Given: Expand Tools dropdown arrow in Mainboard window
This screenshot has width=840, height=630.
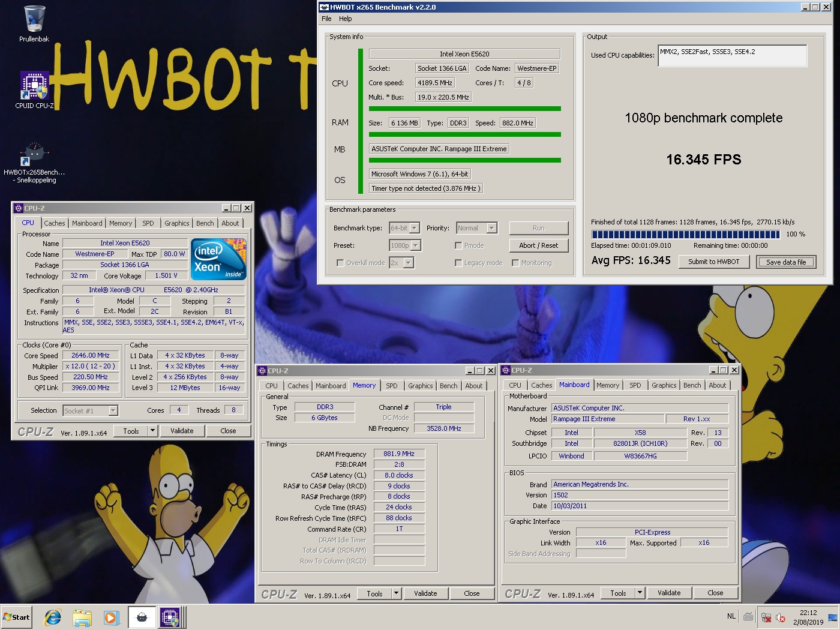Looking at the screenshot, I should (640, 593).
